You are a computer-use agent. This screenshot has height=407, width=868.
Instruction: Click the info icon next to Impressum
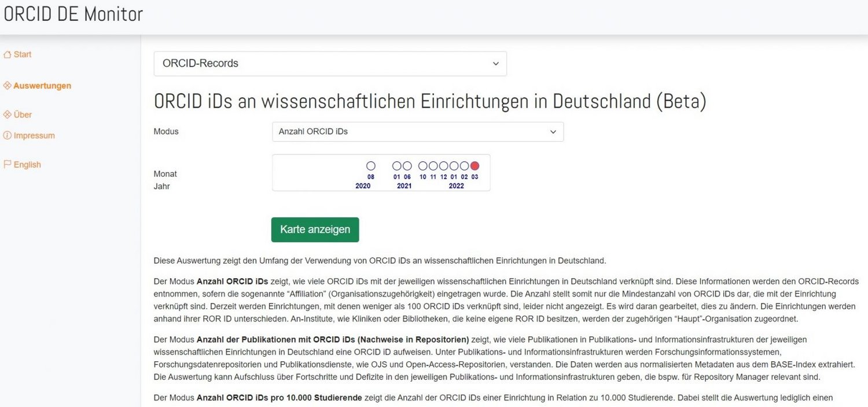[x=8, y=135]
